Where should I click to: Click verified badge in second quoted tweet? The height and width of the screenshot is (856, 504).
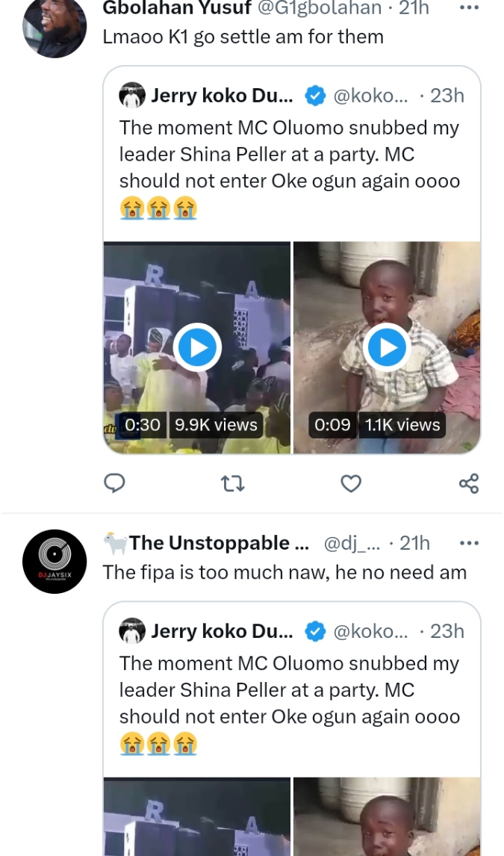coord(316,631)
